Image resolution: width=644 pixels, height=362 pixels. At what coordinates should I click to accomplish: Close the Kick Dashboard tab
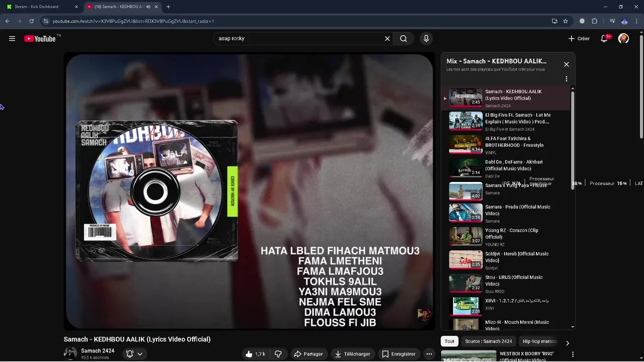point(76,7)
